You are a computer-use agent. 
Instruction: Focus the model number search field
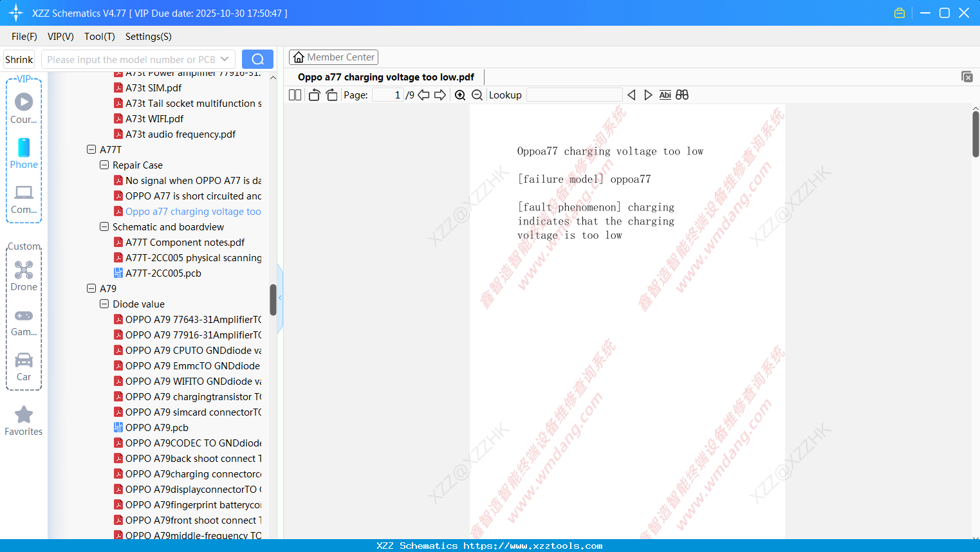132,59
